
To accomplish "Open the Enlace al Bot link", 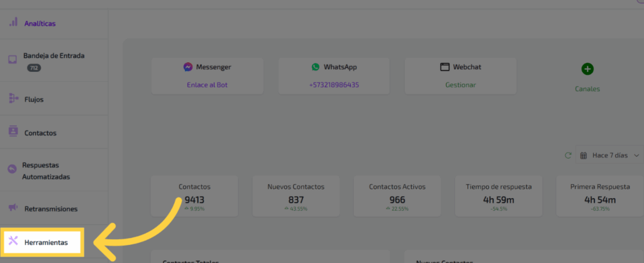I will [x=207, y=85].
